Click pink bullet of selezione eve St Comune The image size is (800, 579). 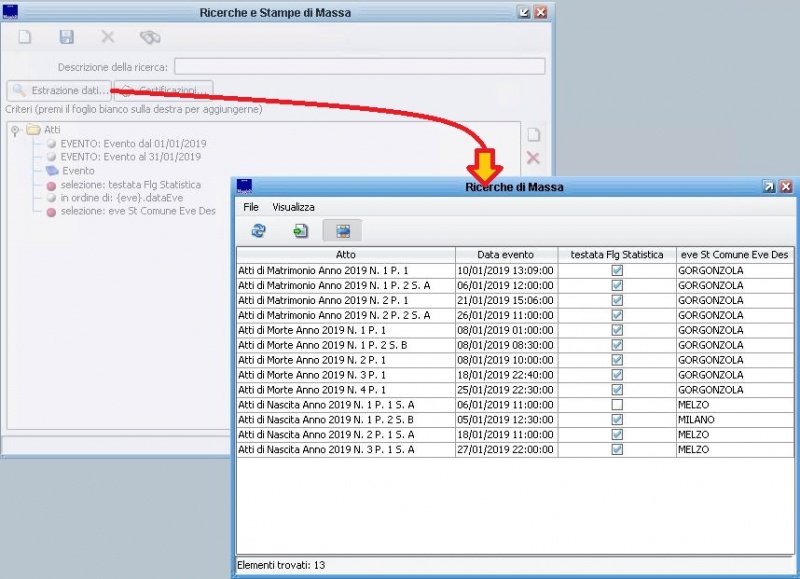tap(51, 212)
